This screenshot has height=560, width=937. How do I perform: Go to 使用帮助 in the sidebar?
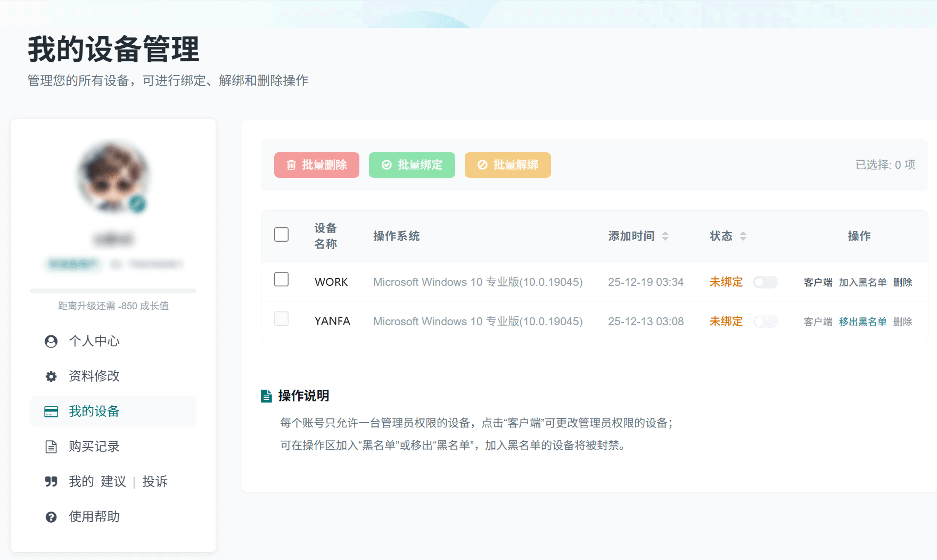(x=94, y=517)
